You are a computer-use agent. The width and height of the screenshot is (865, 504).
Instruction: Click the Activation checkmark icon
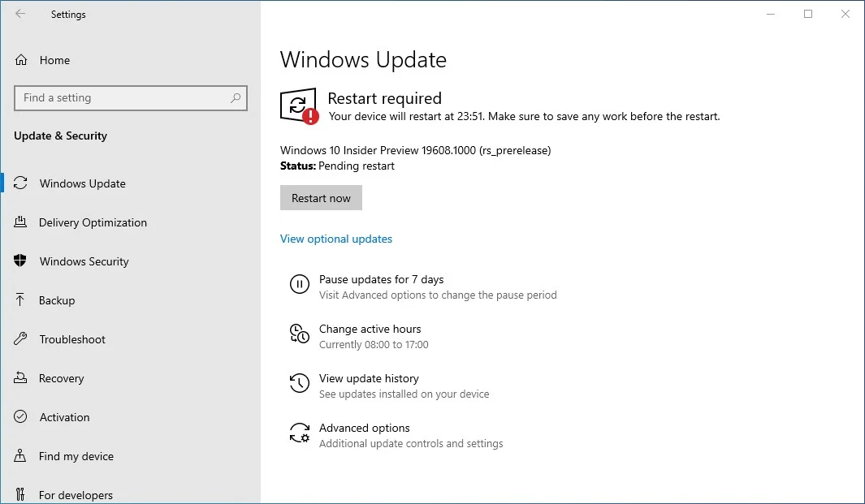tap(20, 417)
